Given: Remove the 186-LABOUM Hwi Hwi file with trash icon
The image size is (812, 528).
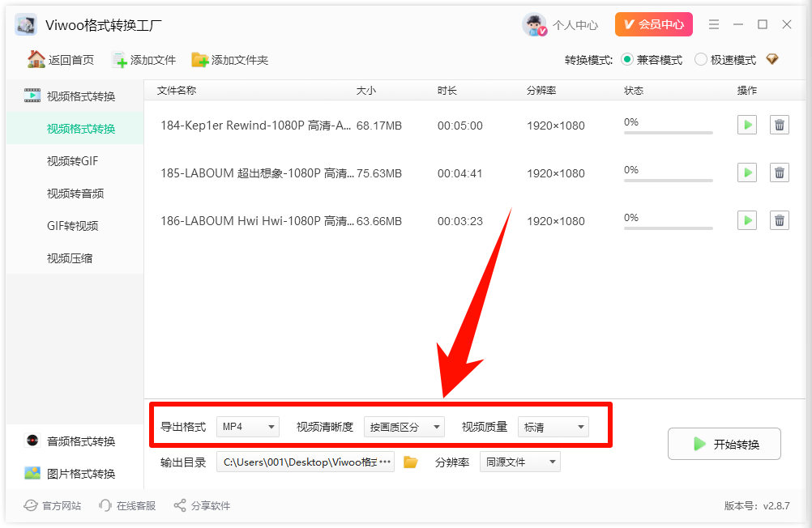Looking at the screenshot, I should click(x=780, y=220).
